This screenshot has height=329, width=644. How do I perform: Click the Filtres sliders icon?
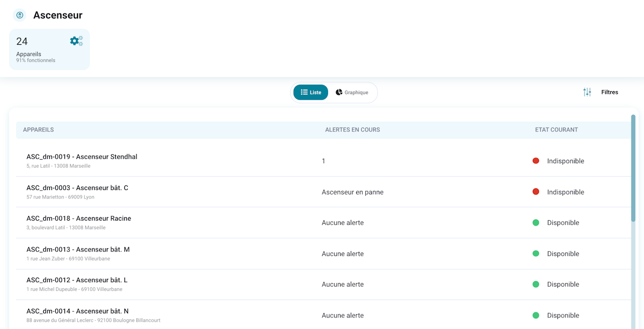pyautogui.click(x=587, y=92)
